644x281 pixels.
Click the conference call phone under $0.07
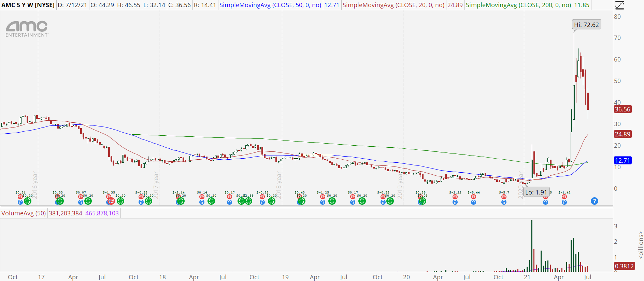pyautogui.click(x=81, y=197)
